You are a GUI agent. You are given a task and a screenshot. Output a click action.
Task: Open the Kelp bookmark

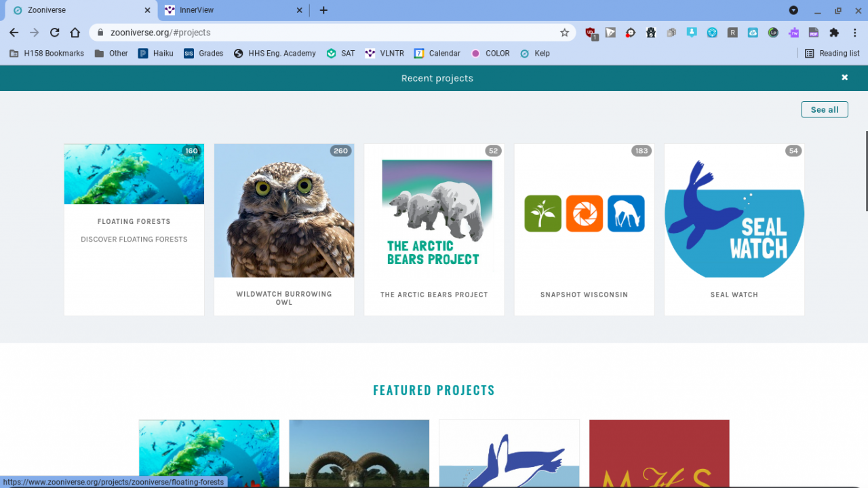pos(535,53)
